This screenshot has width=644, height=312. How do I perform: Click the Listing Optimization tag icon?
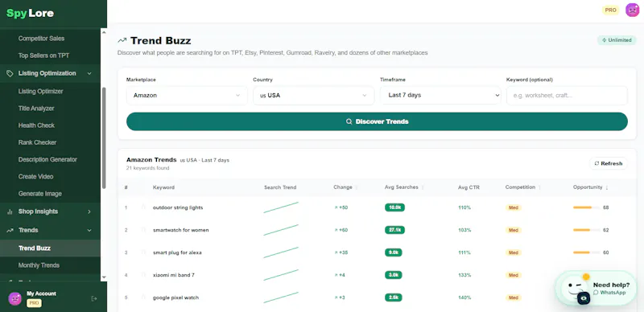[10, 73]
